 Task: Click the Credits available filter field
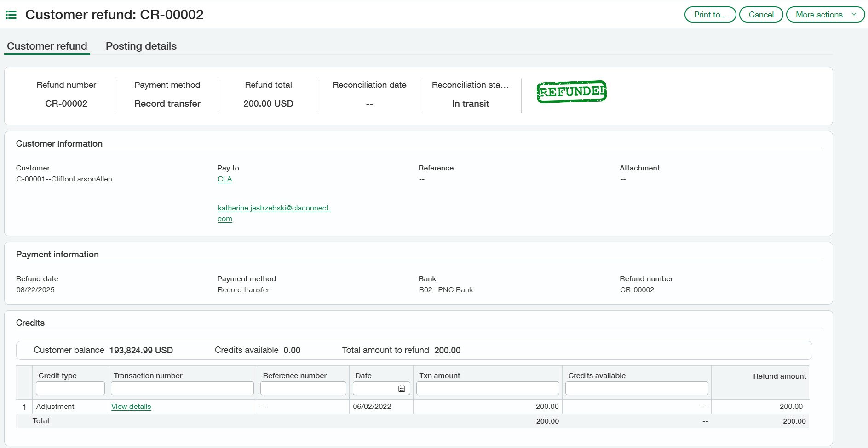[637, 388]
